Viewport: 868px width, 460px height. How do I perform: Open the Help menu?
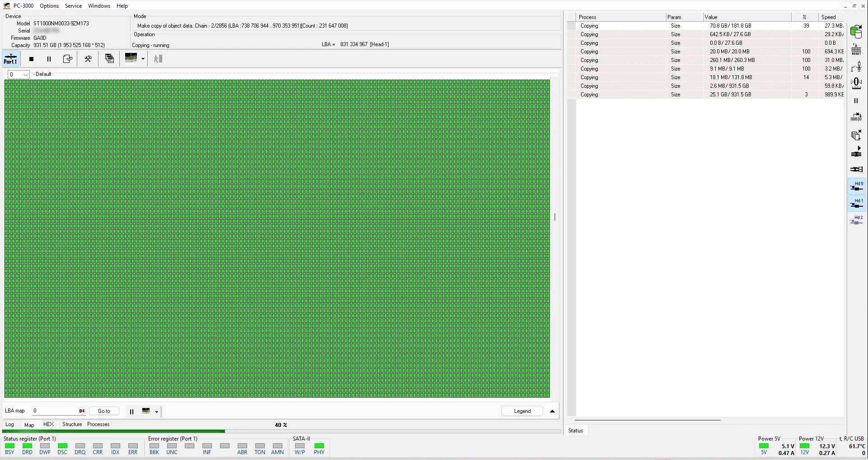coord(122,6)
